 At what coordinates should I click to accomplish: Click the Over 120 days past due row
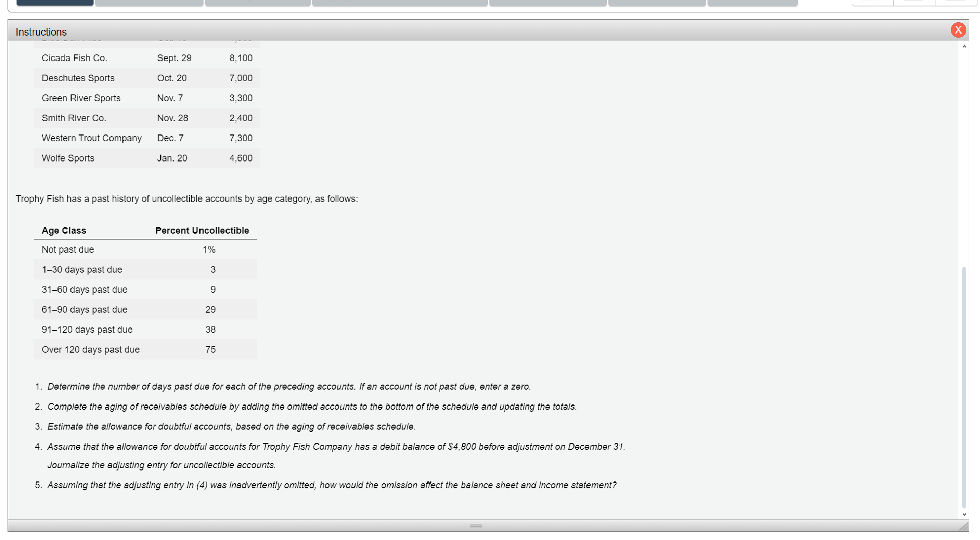91,350
